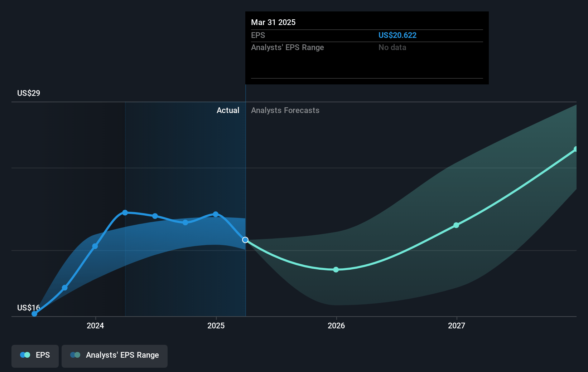The width and height of the screenshot is (588, 372).
Task: Click the early-2024 EPS peak data point
Action: [125, 212]
